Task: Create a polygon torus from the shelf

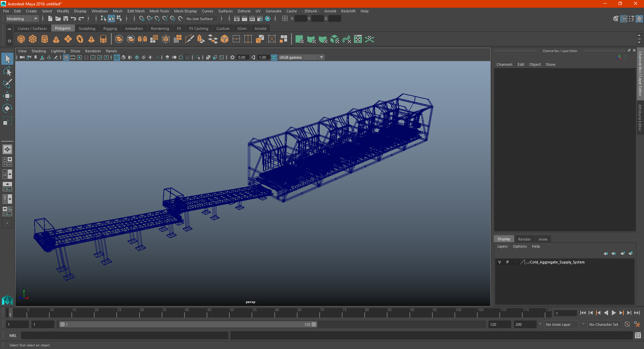Action: (80, 39)
